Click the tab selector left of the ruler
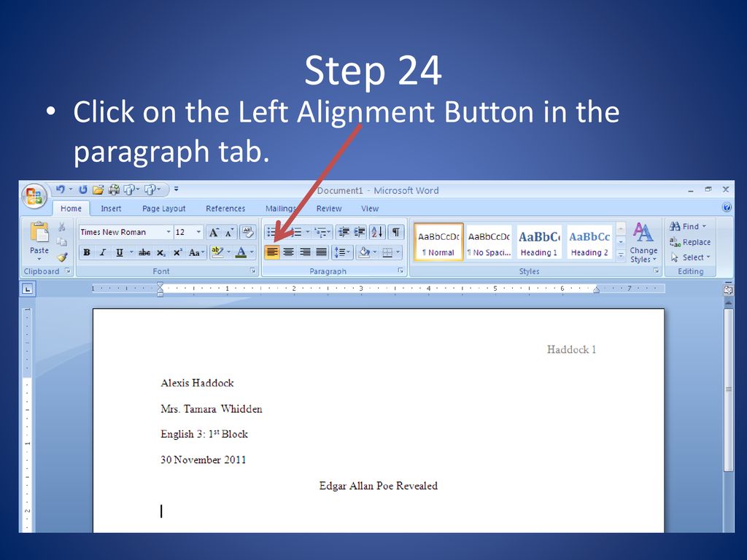747x560 pixels. pos(28,289)
